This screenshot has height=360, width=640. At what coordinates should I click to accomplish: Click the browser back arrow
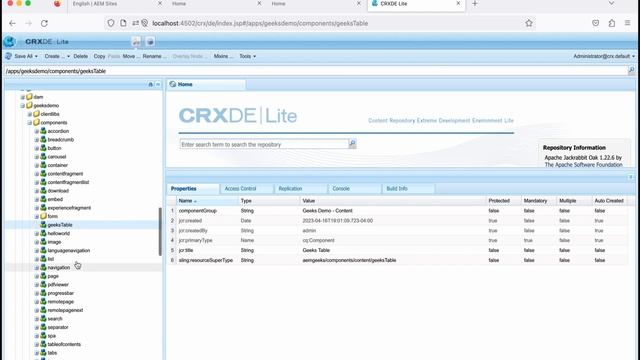(x=12, y=23)
